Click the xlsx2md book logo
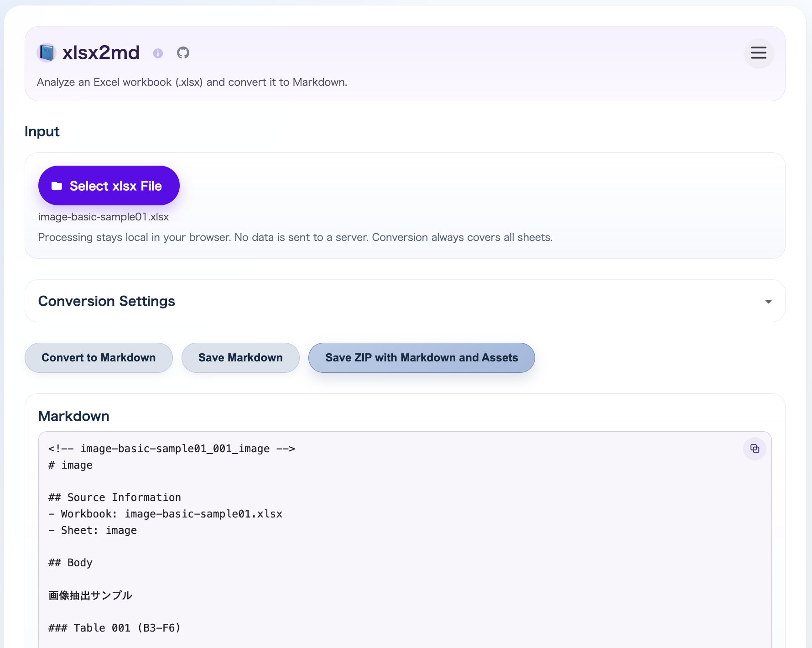Image resolution: width=812 pixels, height=648 pixels. click(x=47, y=52)
